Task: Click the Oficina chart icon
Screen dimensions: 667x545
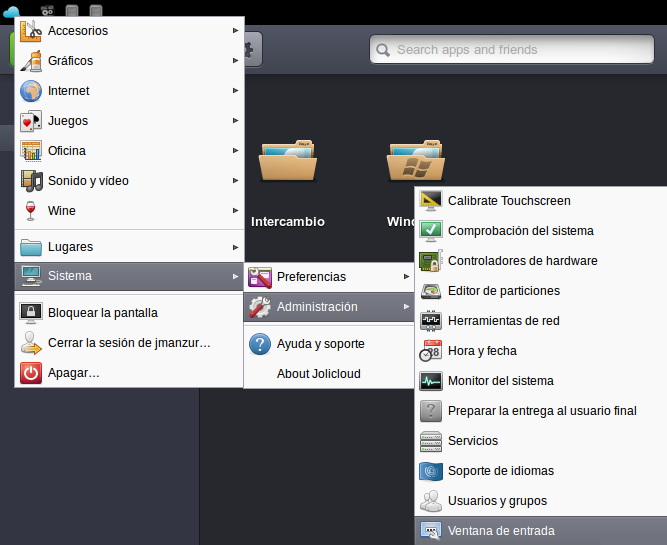Action: pos(31,151)
